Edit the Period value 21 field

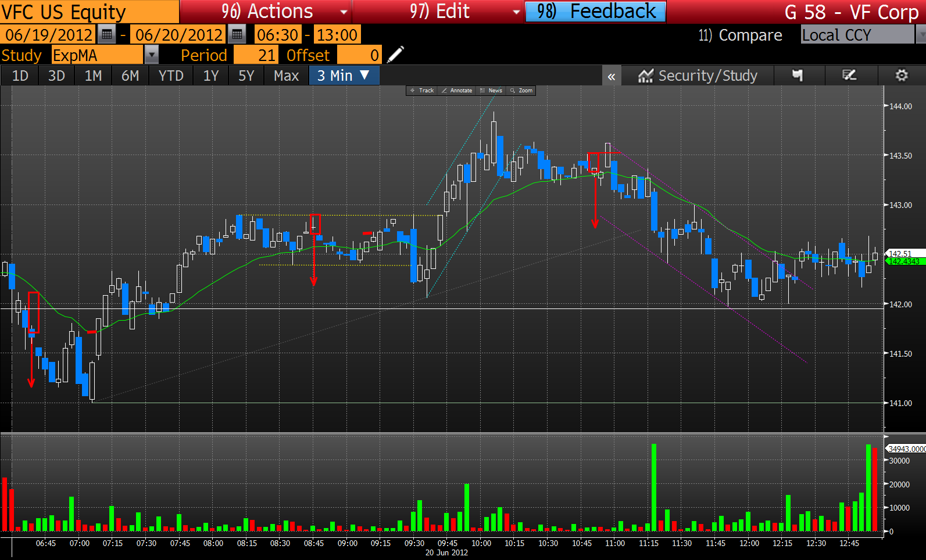tap(256, 55)
